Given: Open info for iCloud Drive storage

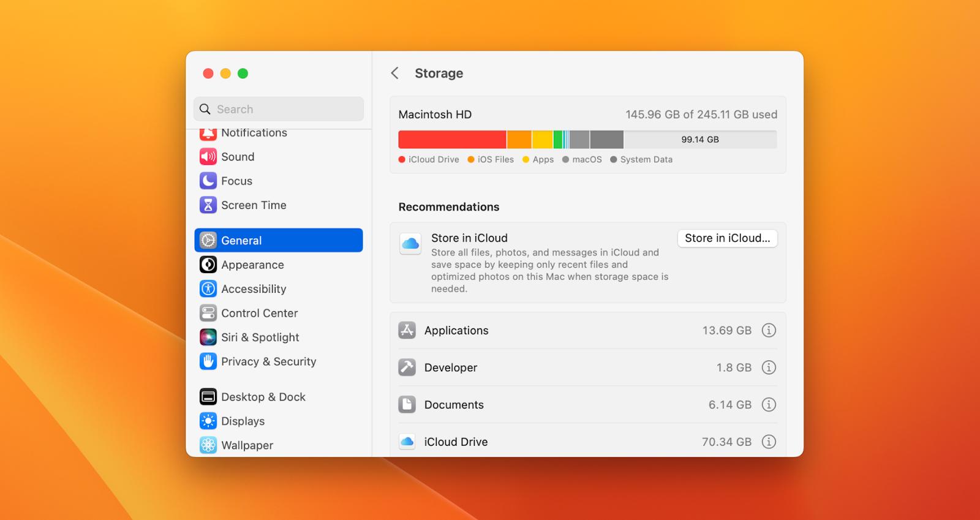Looking at the screenshot, I should (769, 442).
